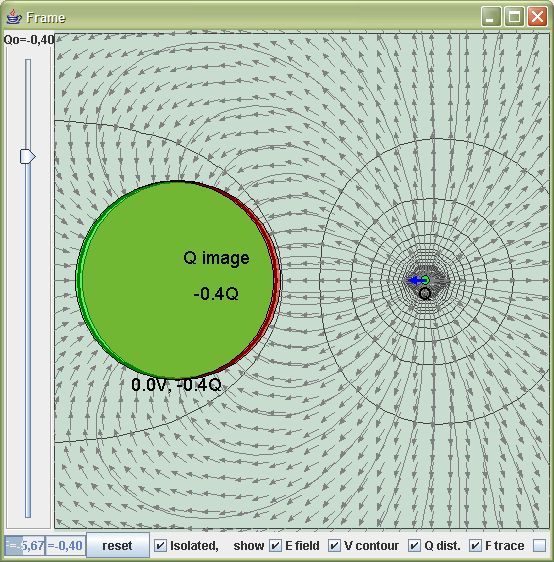554x562 pixels.
Task: Click the '-0.4Q' image charge label
Action: (x=216, y=294)
